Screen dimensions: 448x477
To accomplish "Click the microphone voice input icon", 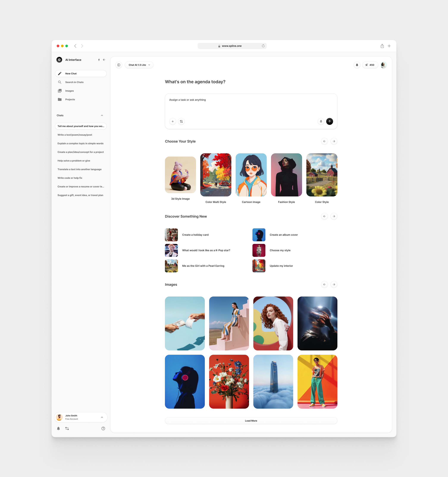I will (x=321, y=121).
